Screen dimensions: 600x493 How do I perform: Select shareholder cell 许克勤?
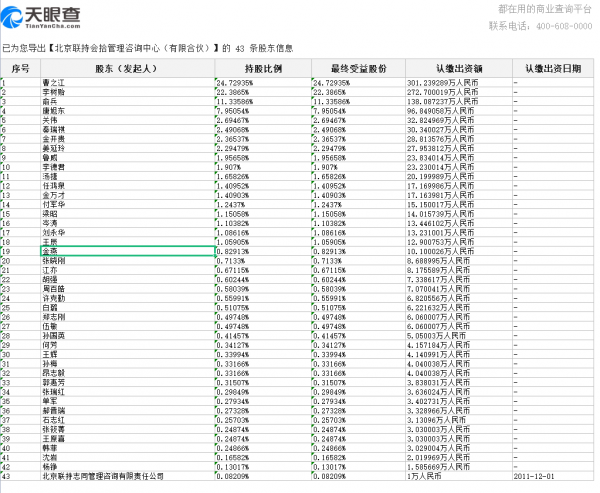[x=127, y=299]
